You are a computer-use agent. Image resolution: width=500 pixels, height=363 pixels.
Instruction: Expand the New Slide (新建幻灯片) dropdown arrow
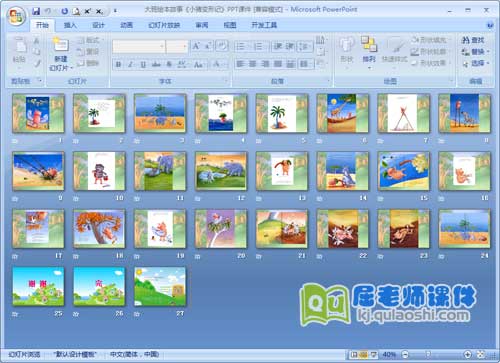[72, 68]
